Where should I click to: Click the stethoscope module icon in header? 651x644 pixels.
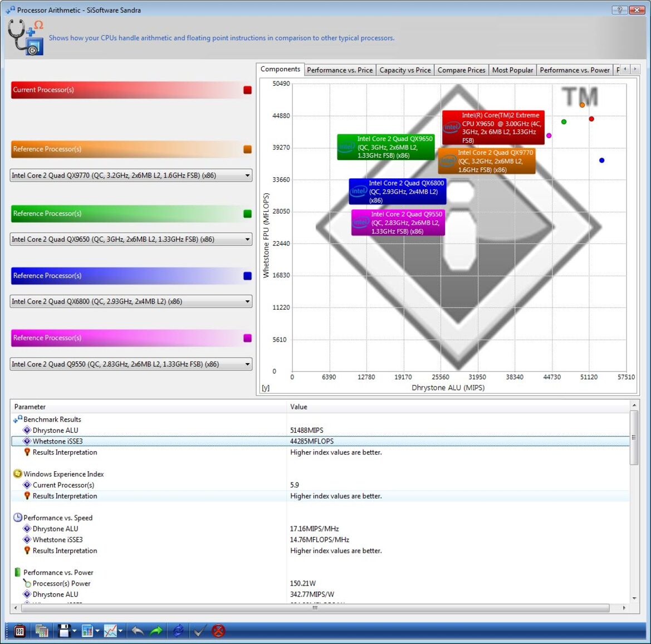[x=25, y=37]
